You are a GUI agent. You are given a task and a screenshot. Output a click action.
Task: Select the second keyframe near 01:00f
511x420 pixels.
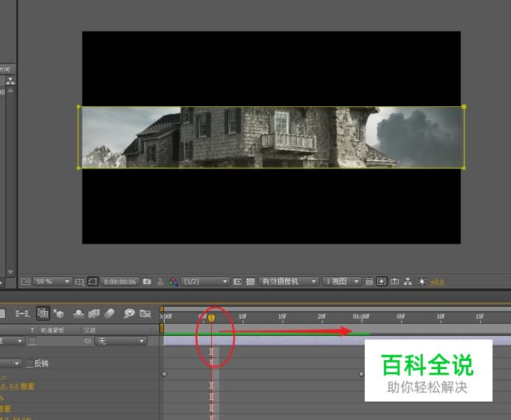(361, 374)
